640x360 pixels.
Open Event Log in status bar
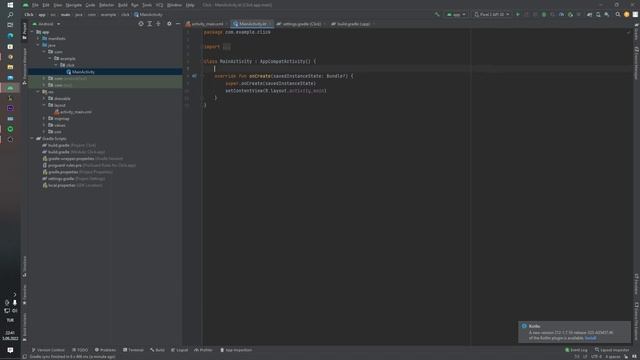click(x=576, y=350)
